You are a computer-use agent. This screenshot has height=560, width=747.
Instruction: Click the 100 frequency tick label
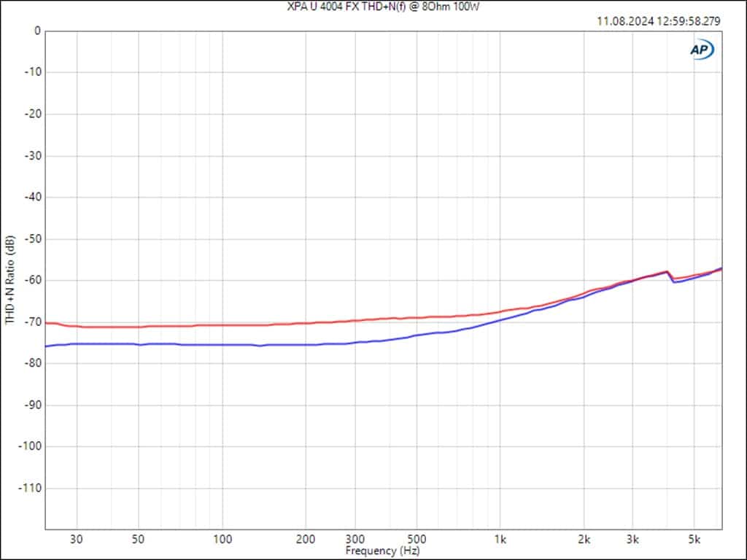[x=222, y=539]
